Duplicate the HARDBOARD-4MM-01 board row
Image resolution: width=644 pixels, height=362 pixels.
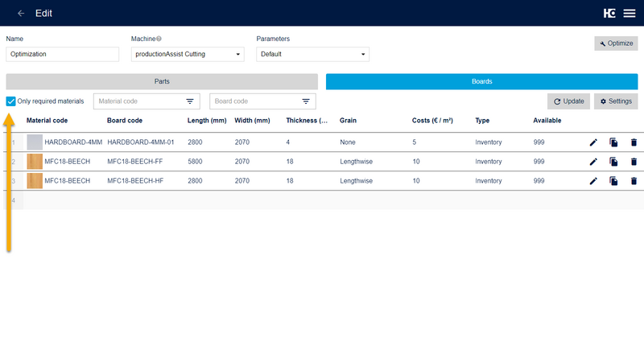(x=613, y=142)
